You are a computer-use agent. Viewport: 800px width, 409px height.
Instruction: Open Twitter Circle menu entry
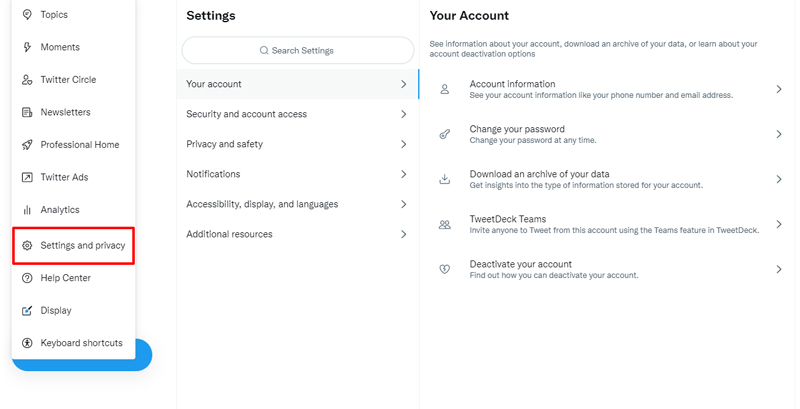coord(73,80)
